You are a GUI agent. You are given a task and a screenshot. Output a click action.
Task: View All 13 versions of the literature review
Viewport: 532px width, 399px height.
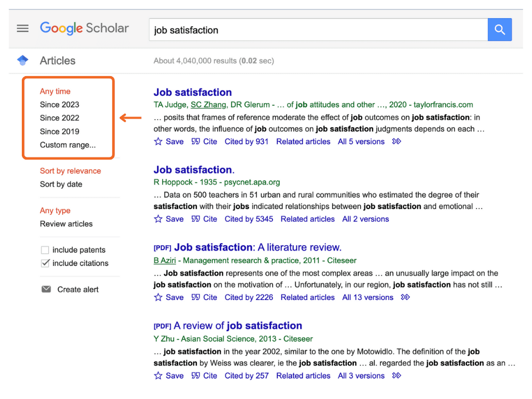coord(368,297)
